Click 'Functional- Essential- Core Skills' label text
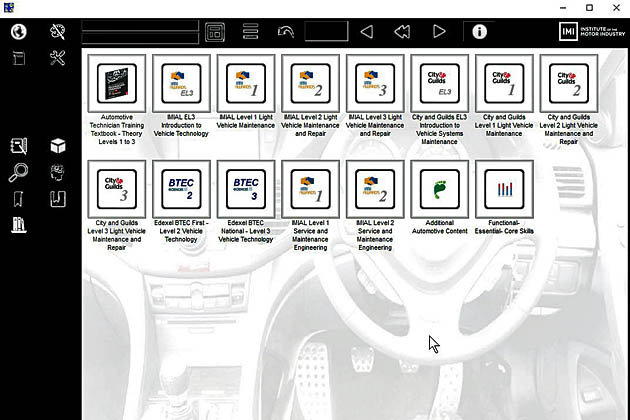Screen dimensions: 630x420 point(504,227)
